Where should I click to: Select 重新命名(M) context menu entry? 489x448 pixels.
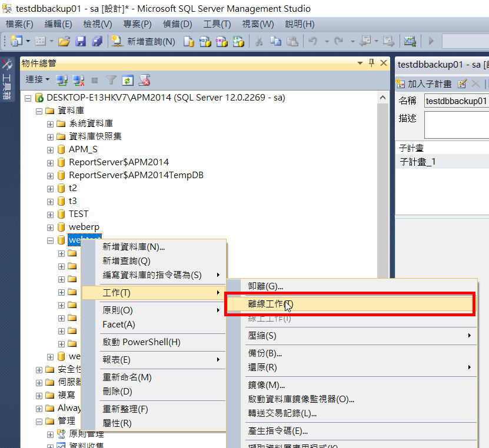(154, 377)
